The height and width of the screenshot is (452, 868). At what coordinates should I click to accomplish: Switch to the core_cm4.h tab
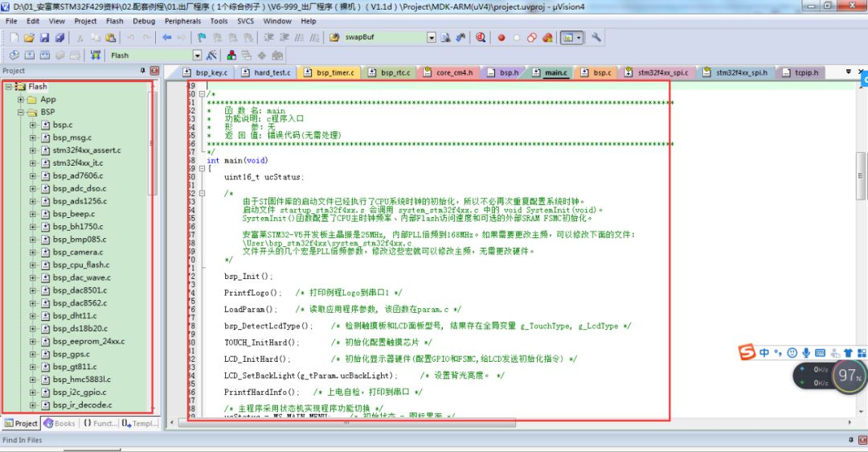(x=449, y=72)
